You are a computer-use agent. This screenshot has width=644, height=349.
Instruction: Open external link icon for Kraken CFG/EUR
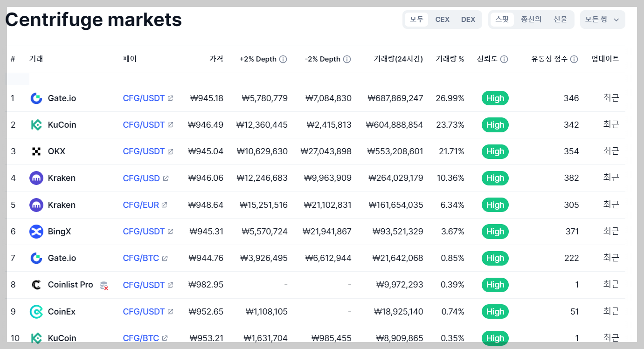coord(165,205)
